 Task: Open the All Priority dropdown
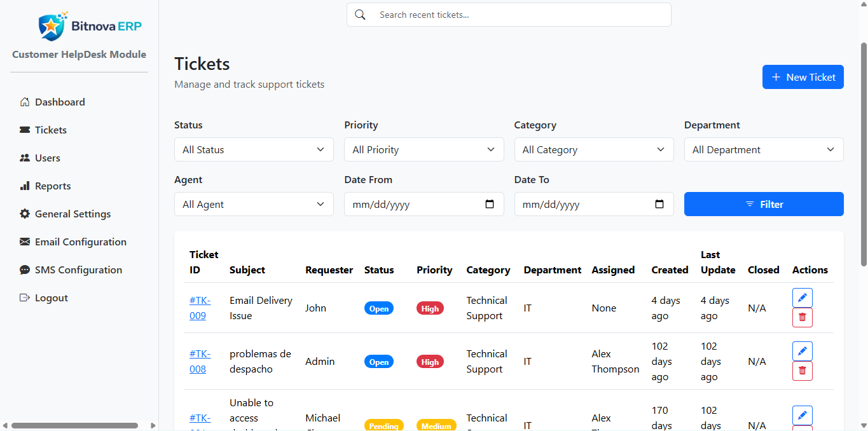[424, 149]
